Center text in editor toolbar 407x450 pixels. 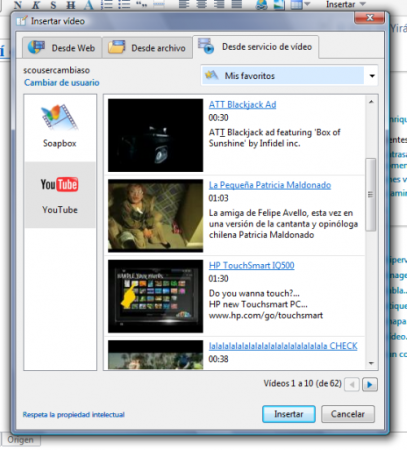201,4
